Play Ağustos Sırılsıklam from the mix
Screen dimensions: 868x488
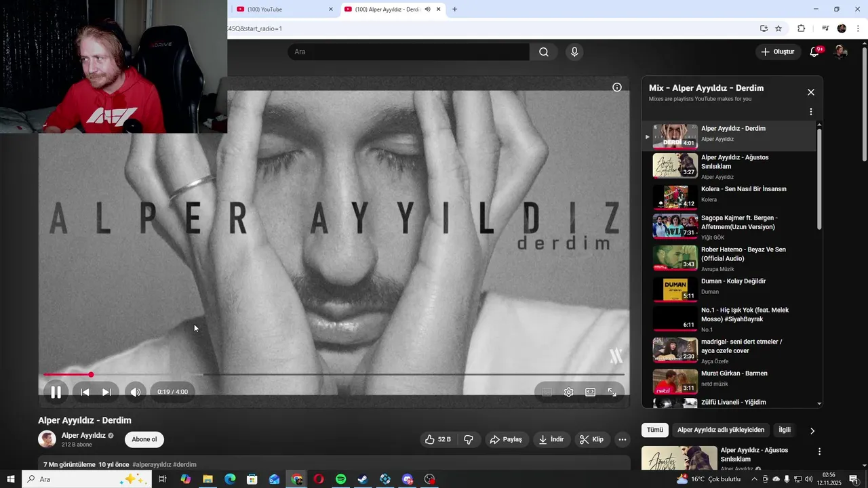coord(730,167)
